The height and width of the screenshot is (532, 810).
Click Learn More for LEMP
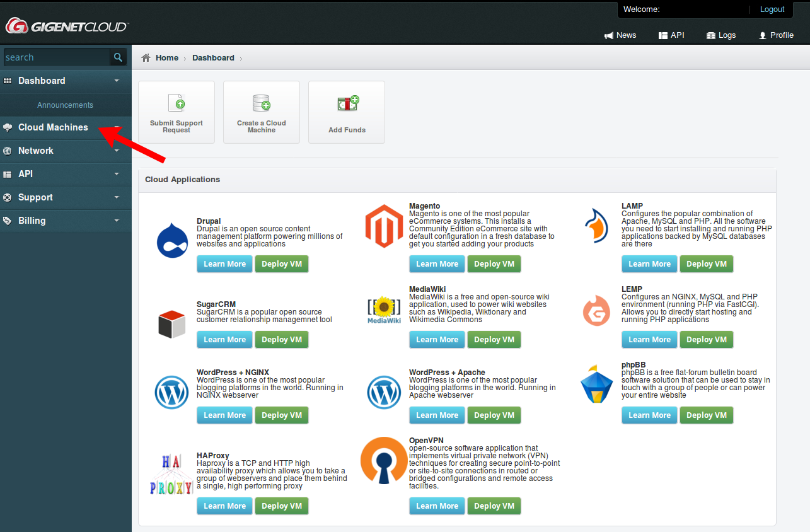[649, 340]
